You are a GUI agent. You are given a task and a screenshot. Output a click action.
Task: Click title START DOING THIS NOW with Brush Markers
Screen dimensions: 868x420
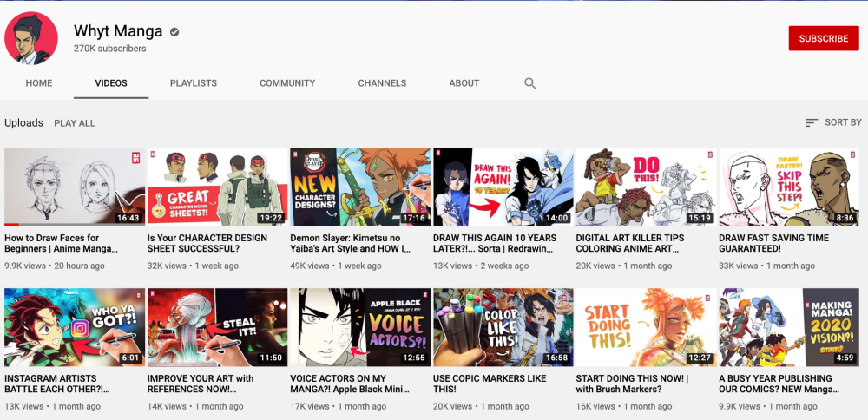point(632,384)
